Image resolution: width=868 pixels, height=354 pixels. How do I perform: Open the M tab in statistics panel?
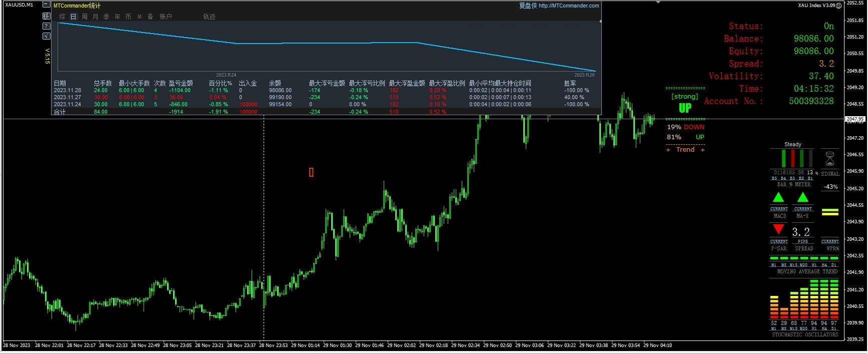pyautogui.click(x=140, y=17)
